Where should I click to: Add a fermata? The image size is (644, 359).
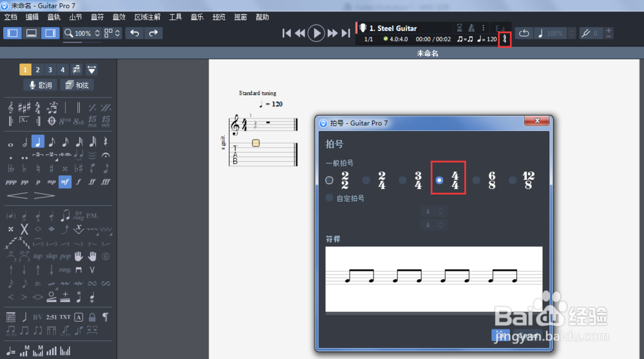click(x=106, y=155)
